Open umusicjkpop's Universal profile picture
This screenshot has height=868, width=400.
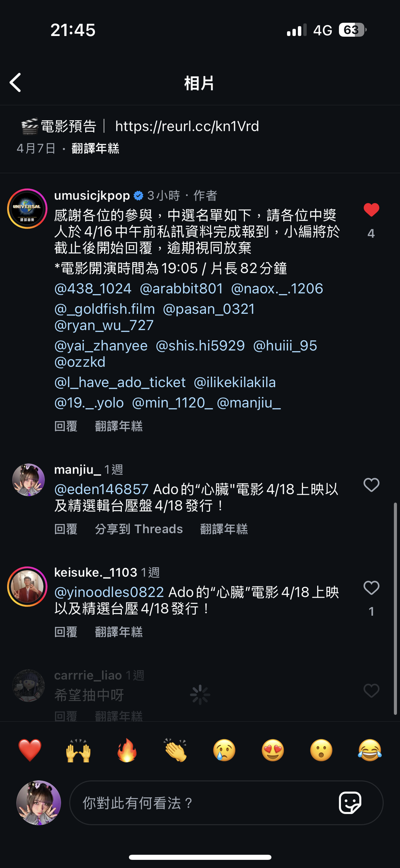coord(27,209)
